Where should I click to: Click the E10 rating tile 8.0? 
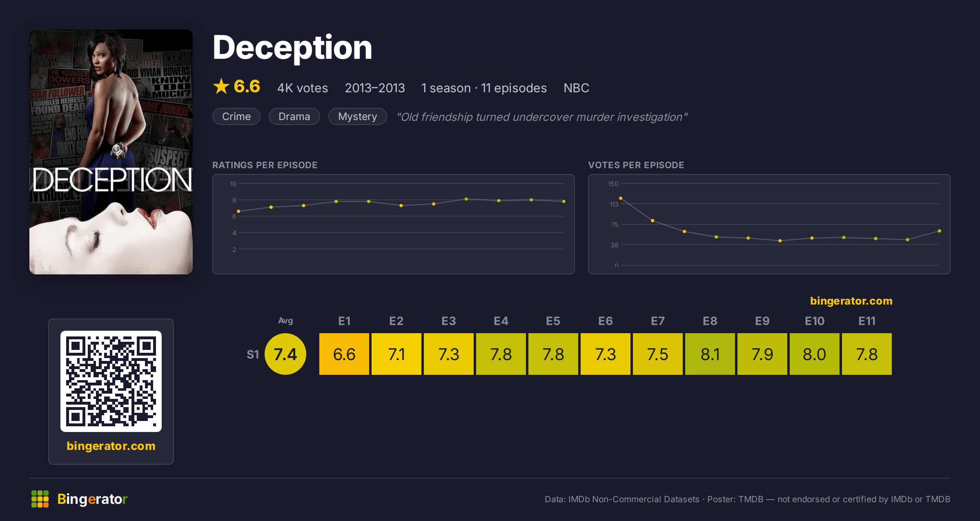(815, 354)
